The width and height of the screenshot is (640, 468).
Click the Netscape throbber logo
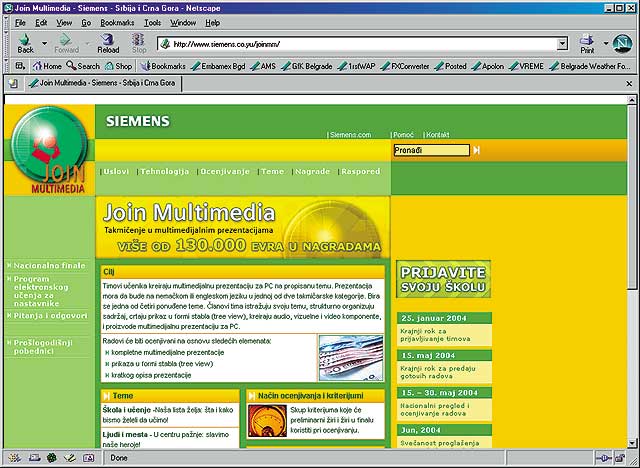[622, 43]
